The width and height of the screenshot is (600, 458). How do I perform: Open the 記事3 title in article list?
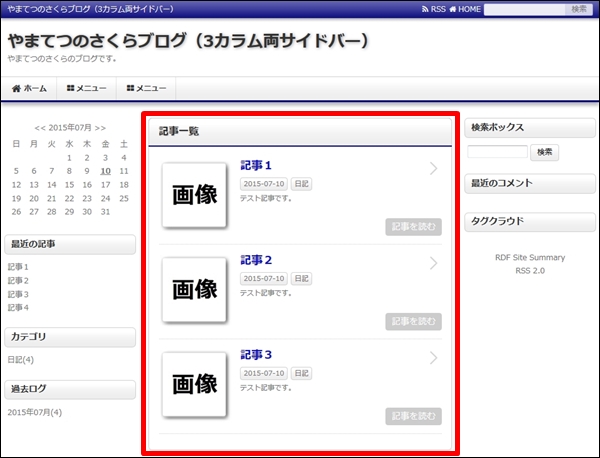[x=256, y=355]
